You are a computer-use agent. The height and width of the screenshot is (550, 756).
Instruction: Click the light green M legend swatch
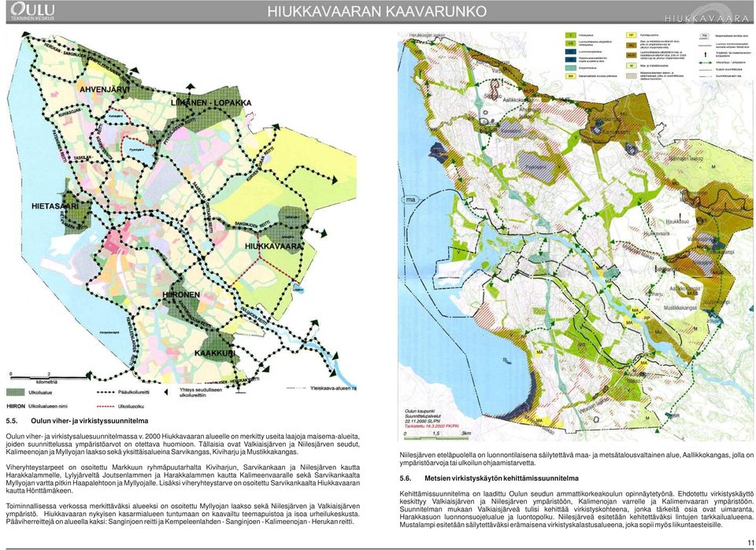[631, 65]
